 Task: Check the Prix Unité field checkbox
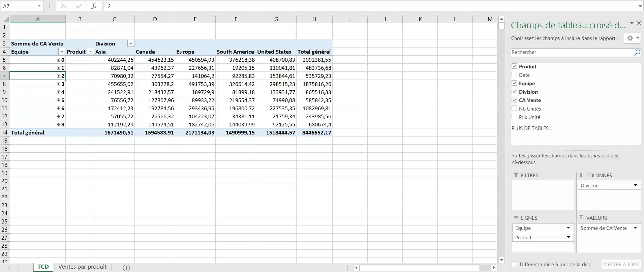pyautogui.click(x=514, y=117)
